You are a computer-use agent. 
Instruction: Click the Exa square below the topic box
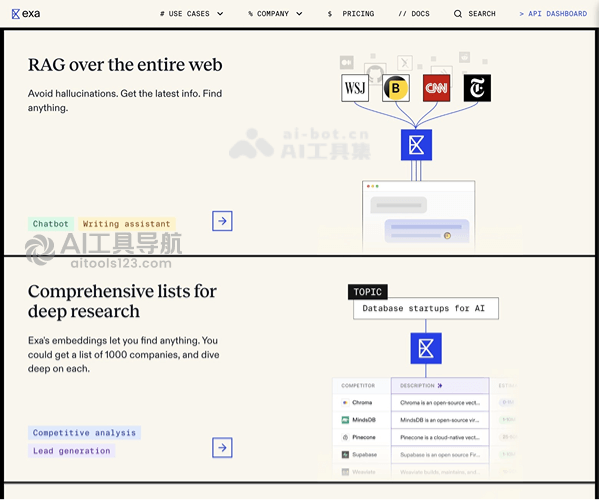[x=426, y=349]
